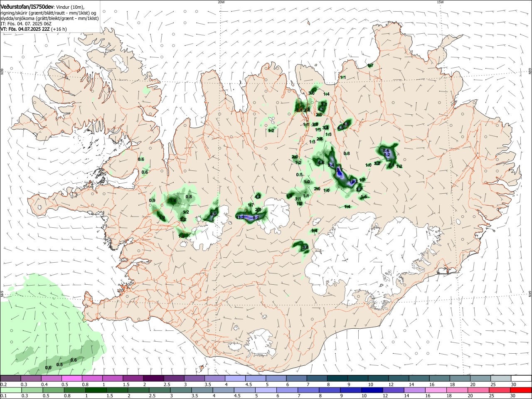Screen dimensions: 532x399
Task: Click the 4.5 label under upper legend row
Action: click(x=249, y=384)
